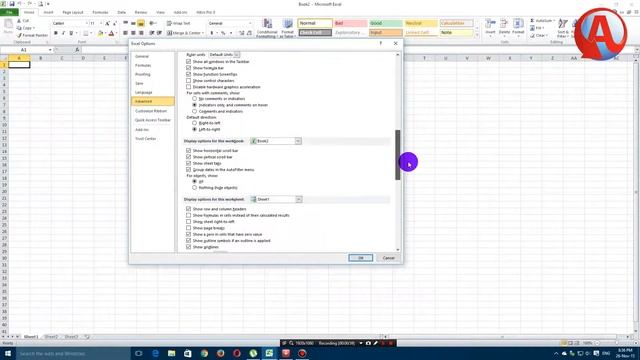Click the Excel Options help question mark
Screen dimensions: 640x360
[381, 43]
